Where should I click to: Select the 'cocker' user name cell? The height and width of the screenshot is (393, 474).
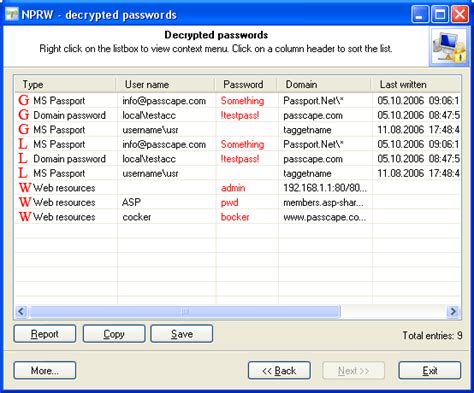[137, 217]
